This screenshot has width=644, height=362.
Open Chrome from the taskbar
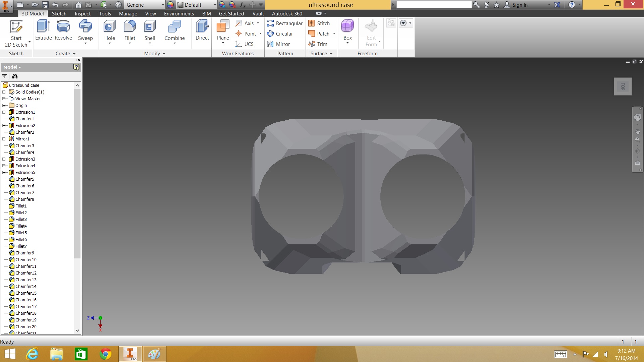click(105, 354)
